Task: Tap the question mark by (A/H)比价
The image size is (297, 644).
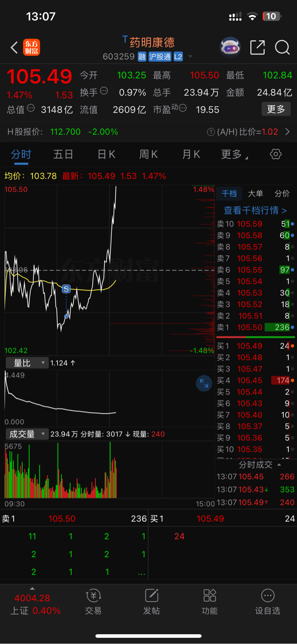Action: coord(211,132)
